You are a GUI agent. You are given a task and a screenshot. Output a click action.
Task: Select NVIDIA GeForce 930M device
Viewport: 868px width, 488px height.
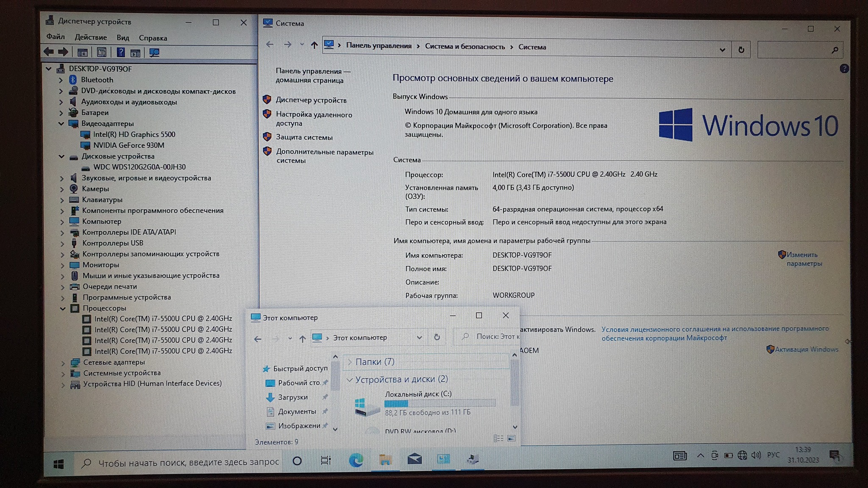click(x=128, y=145)
